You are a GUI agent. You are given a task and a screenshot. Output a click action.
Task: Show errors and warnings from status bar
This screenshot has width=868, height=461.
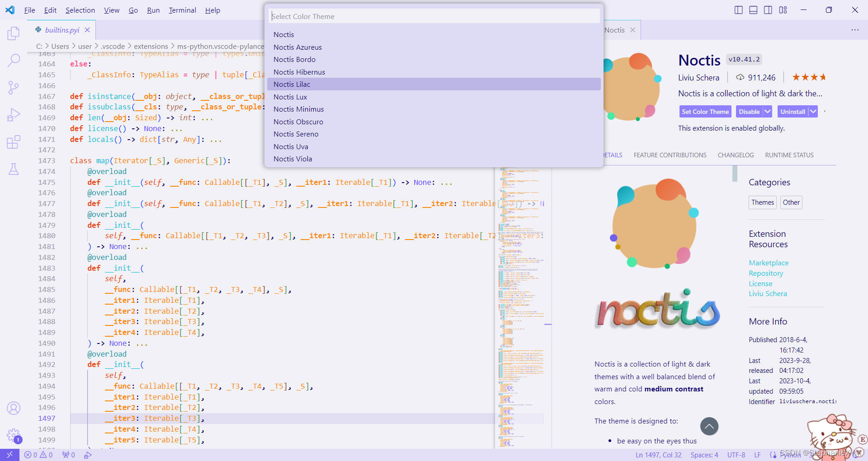[x=38, y=455]
